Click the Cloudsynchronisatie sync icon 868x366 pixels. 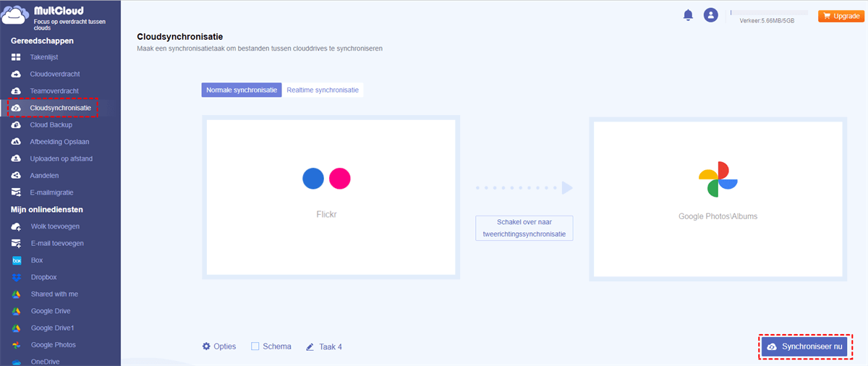(16, 108)
